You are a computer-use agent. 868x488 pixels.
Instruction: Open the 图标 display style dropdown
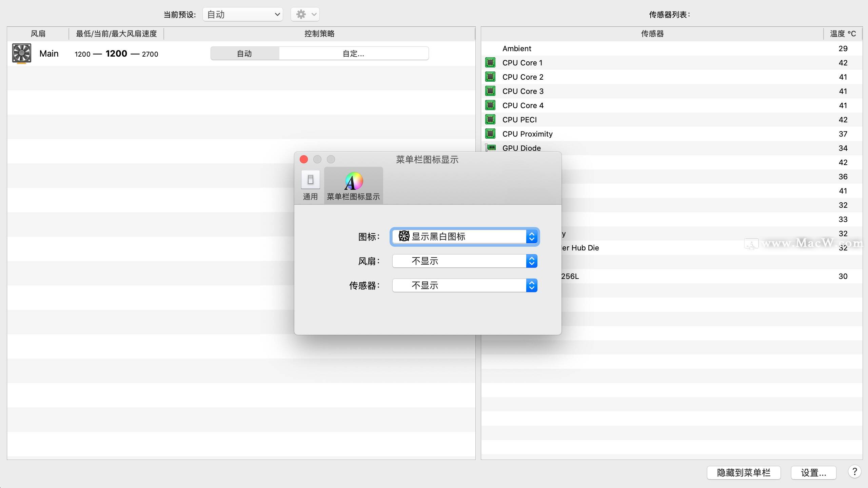coord(465,237)
